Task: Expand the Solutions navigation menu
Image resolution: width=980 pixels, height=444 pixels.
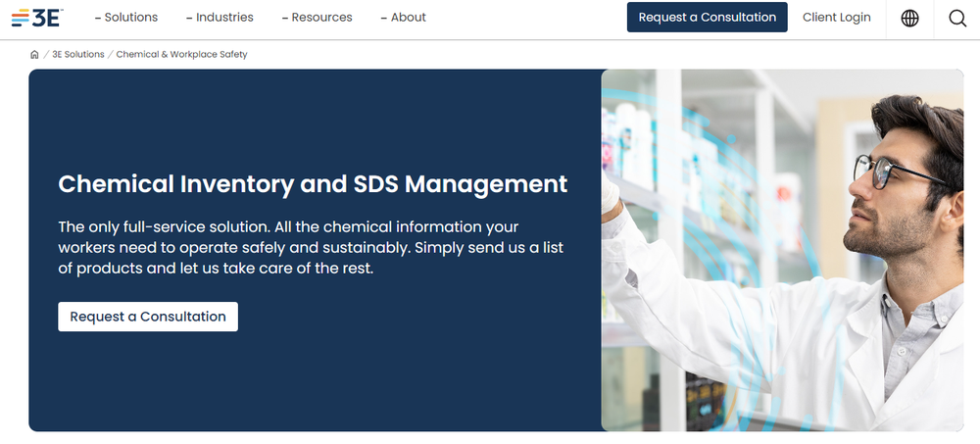Action: (x=131, y=18)
